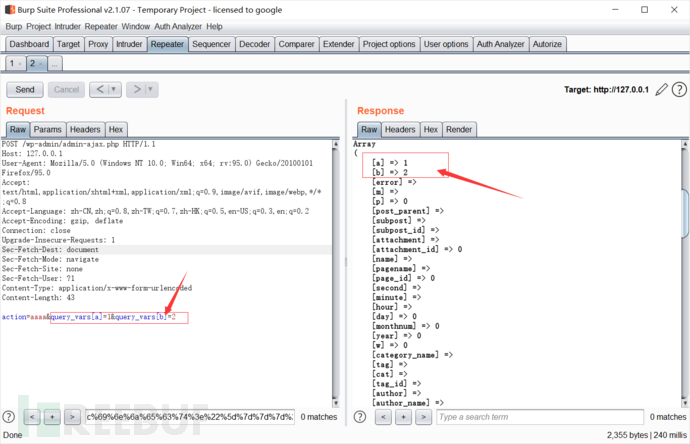Open the Project options tab
This screenshot has height=444, width=690.
(x=389, y=44)
